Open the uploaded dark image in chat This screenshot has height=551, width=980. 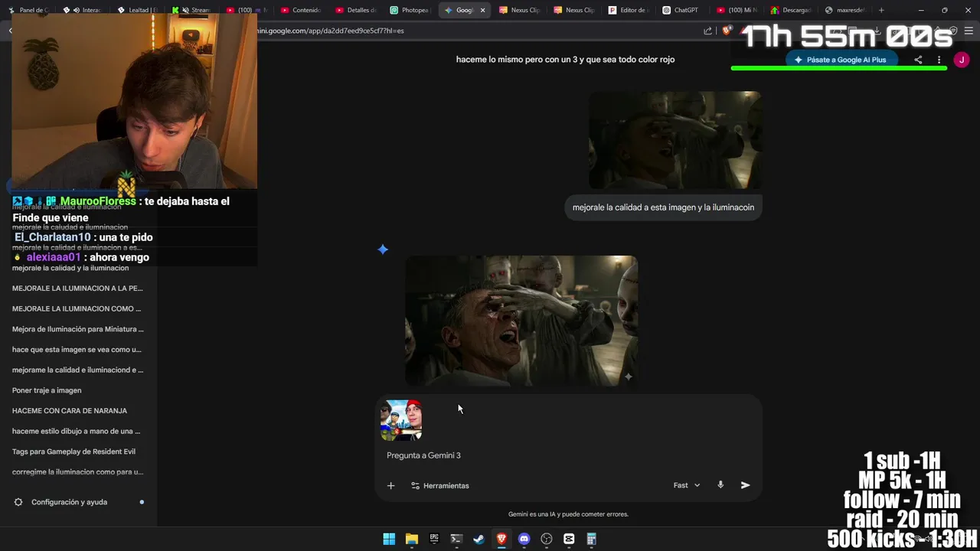point(675,140)
